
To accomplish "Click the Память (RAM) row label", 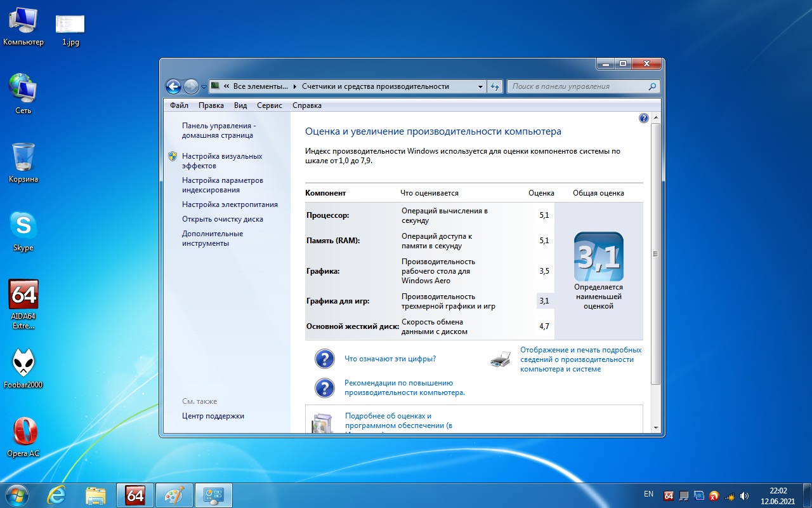I will [333, 241].
